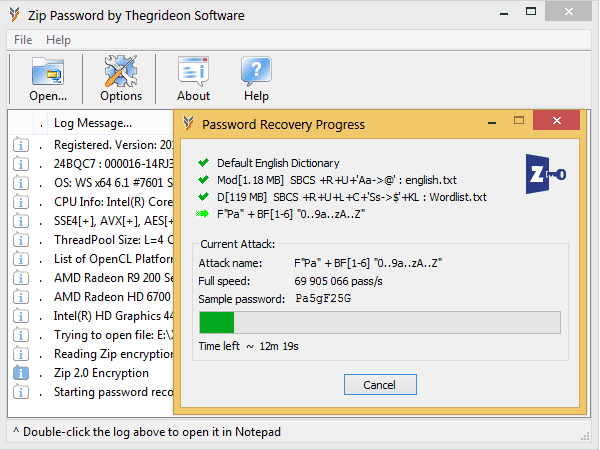Screen dimensions: 600x450
Task: Click info icon of Reading Zip encryption row
Action: coord(21,354)
